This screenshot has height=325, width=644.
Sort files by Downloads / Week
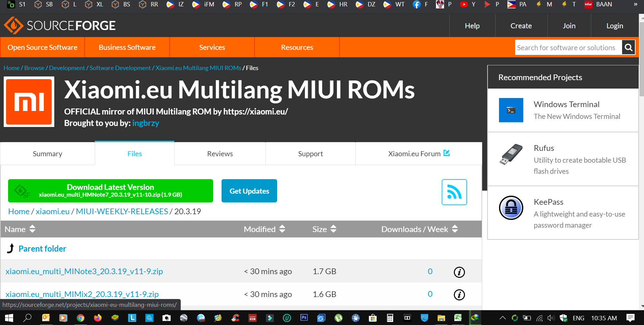click(419, 229)
